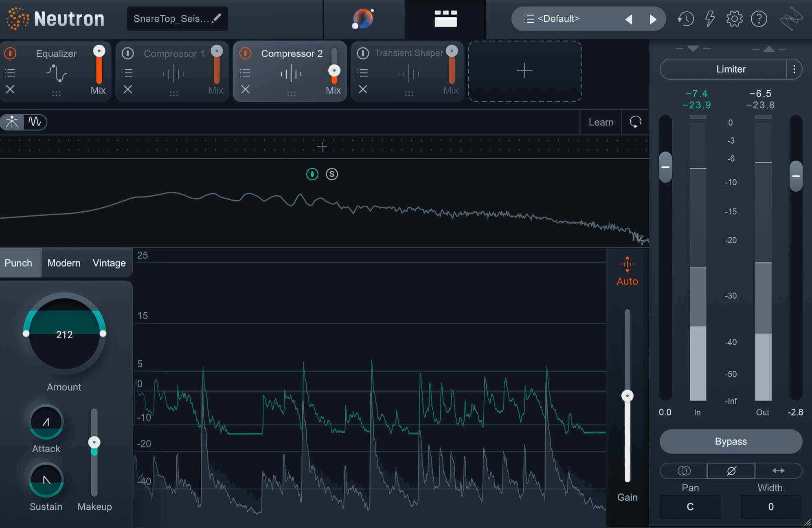Open the help question mark icon

point(759,19)
